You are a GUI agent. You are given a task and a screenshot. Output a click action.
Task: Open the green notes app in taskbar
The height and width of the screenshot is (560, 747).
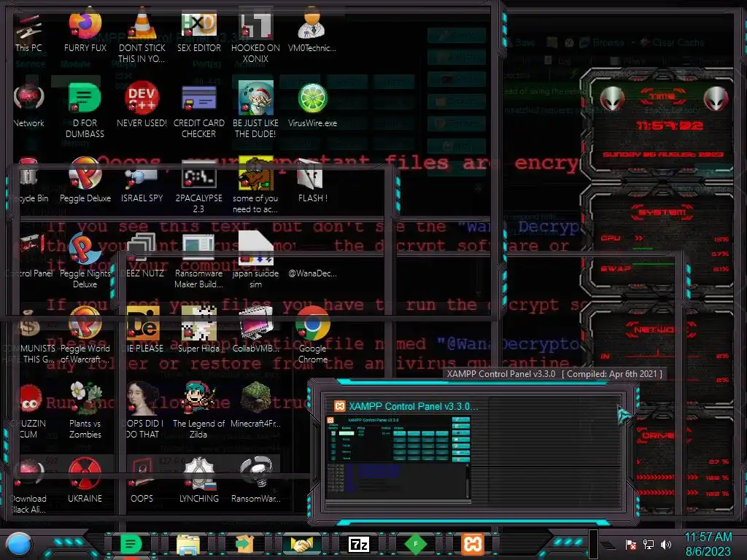click(x=131, y=544)
